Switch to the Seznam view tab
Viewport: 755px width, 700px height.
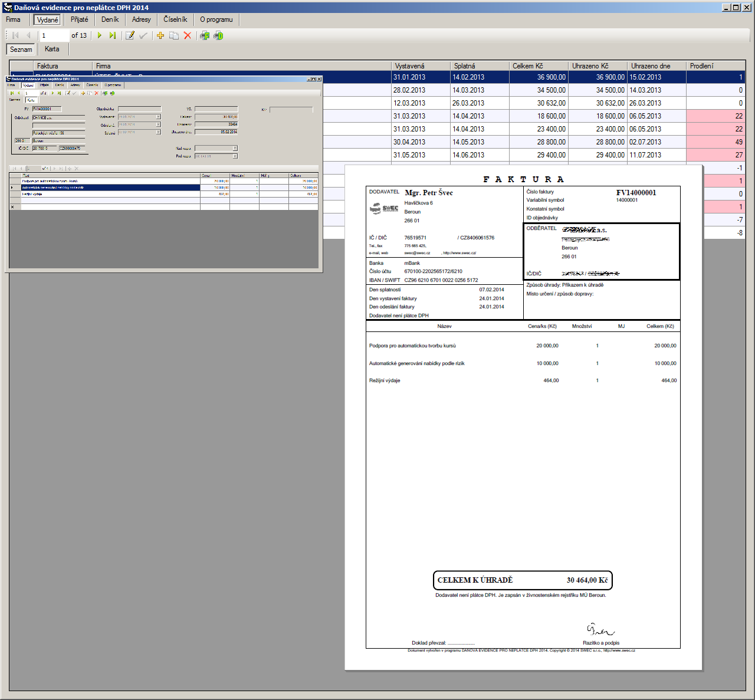[x=21, y=50]
